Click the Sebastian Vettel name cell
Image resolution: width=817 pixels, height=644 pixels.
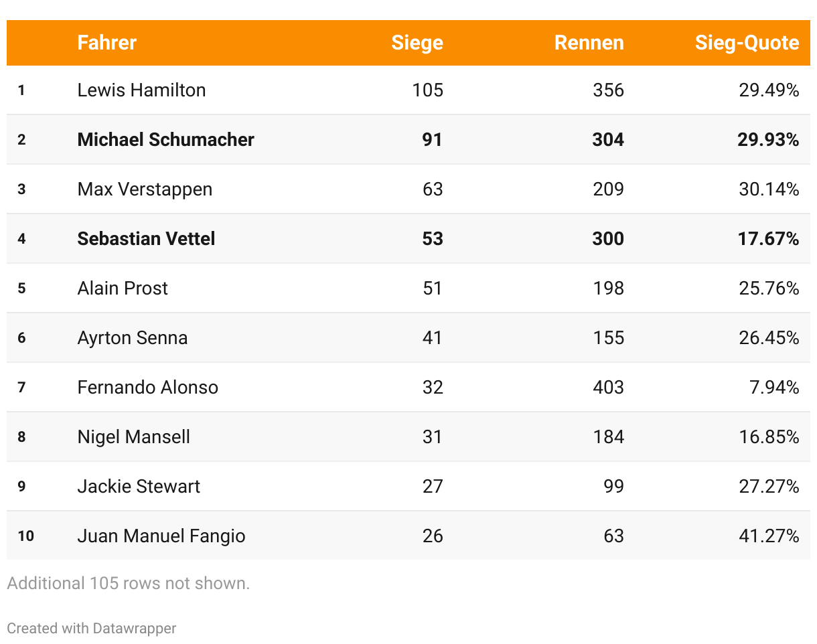[x=146, y=239]
